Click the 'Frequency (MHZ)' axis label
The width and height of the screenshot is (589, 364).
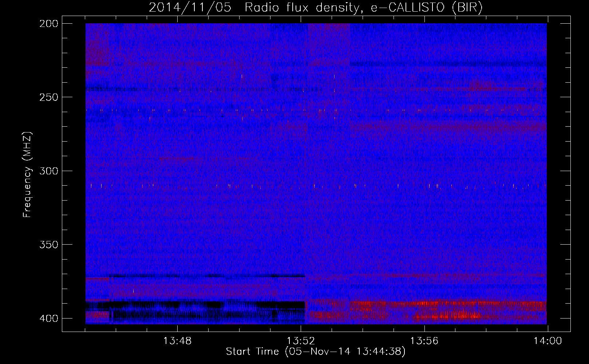tap(27, 175)
